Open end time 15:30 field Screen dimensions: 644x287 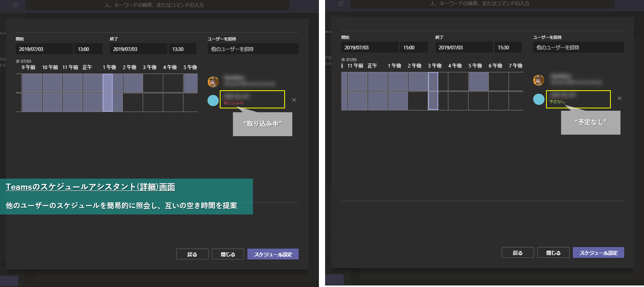(x=508, y=47)
